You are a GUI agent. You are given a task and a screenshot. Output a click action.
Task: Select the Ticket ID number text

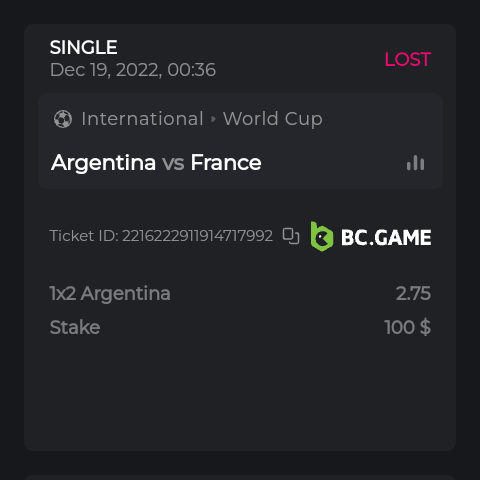pyautogui.click(x=197, y=236)
